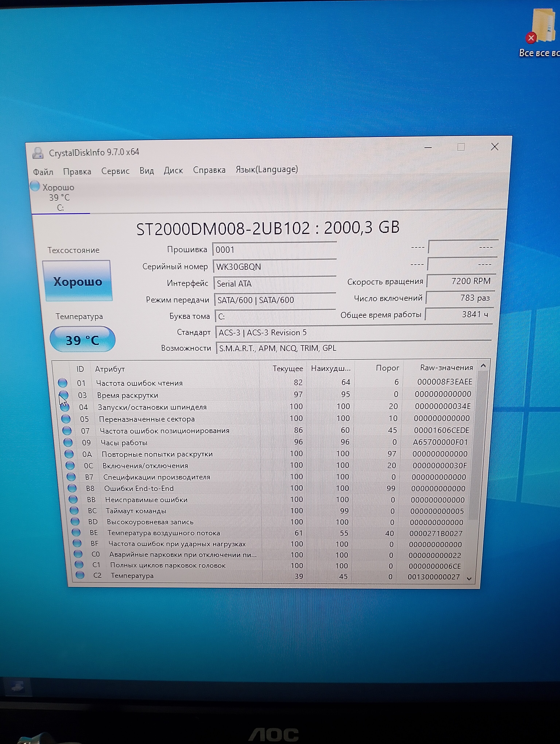Screen dimensions: 560x744
Task: Click the Raw-значения column header
Action: click(446, 368)
